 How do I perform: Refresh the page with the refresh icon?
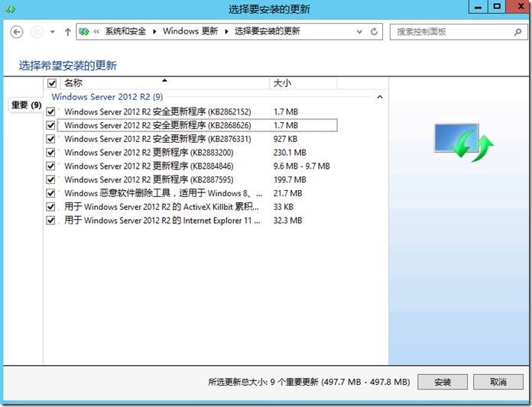375,31
